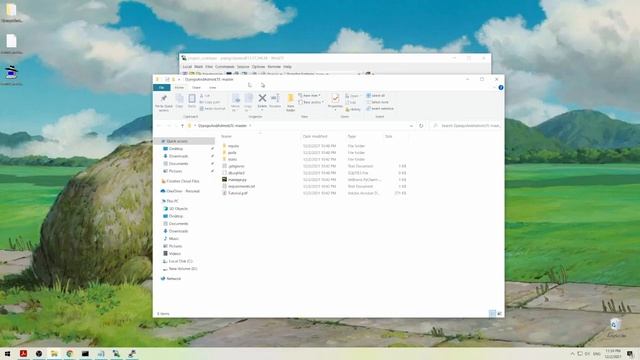
Task: Select Cut in the Clipboard group
Action: [x=205, y=96]
